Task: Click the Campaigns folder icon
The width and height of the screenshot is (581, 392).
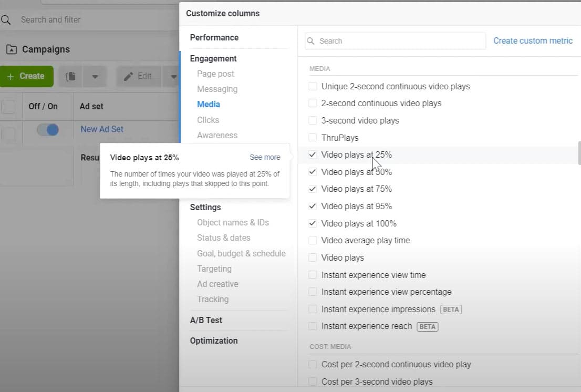Action: [11, 49]
